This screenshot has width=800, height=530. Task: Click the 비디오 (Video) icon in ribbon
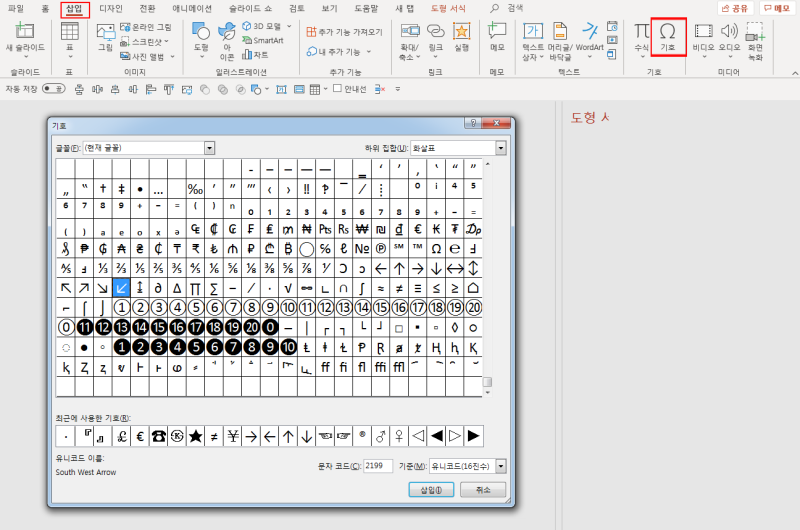pos(703,33)
